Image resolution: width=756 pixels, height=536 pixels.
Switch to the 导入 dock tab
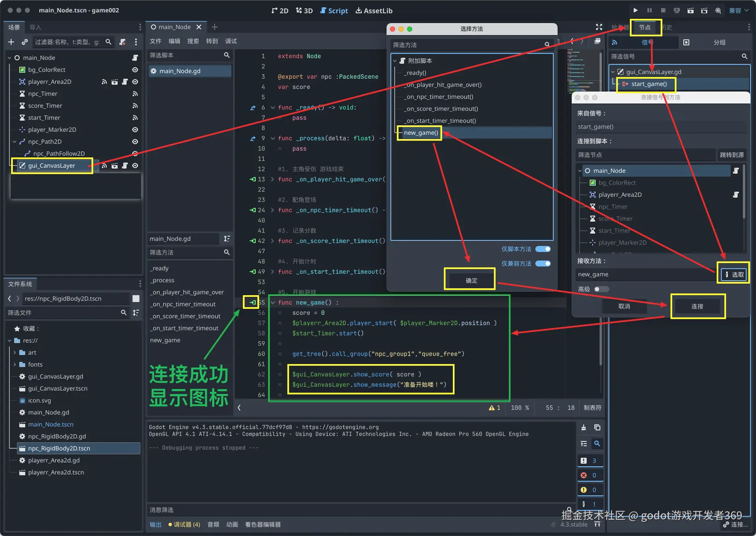(35, 27)
